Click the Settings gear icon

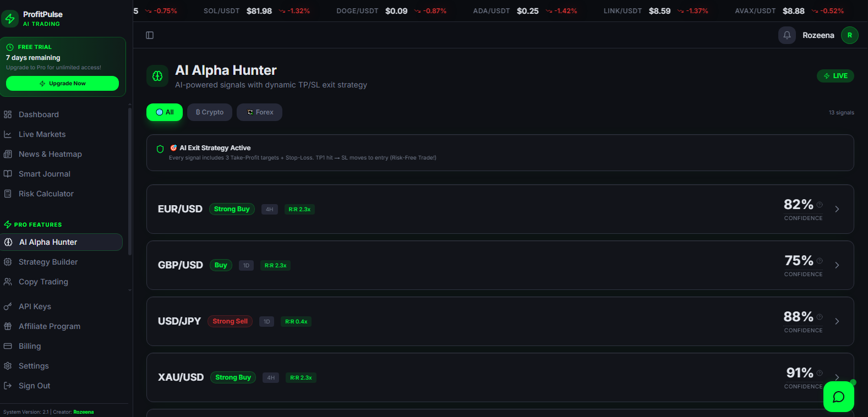[8, 366]
